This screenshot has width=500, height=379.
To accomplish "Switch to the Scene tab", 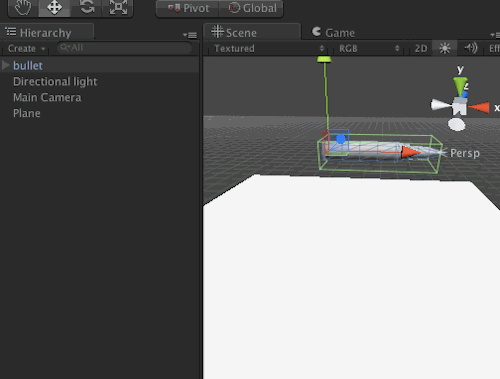I will [252, 33].
